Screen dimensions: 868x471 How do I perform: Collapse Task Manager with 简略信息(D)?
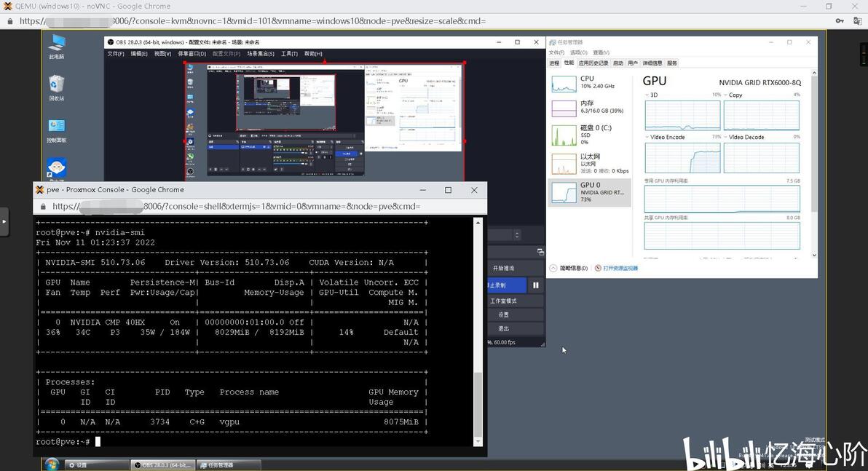(569, 268)
